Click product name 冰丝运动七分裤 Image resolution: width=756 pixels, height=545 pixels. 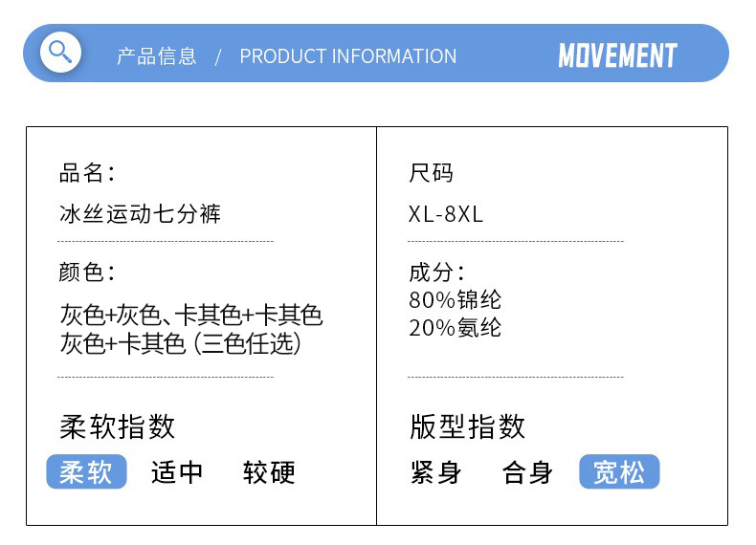(x=140, y=214)
